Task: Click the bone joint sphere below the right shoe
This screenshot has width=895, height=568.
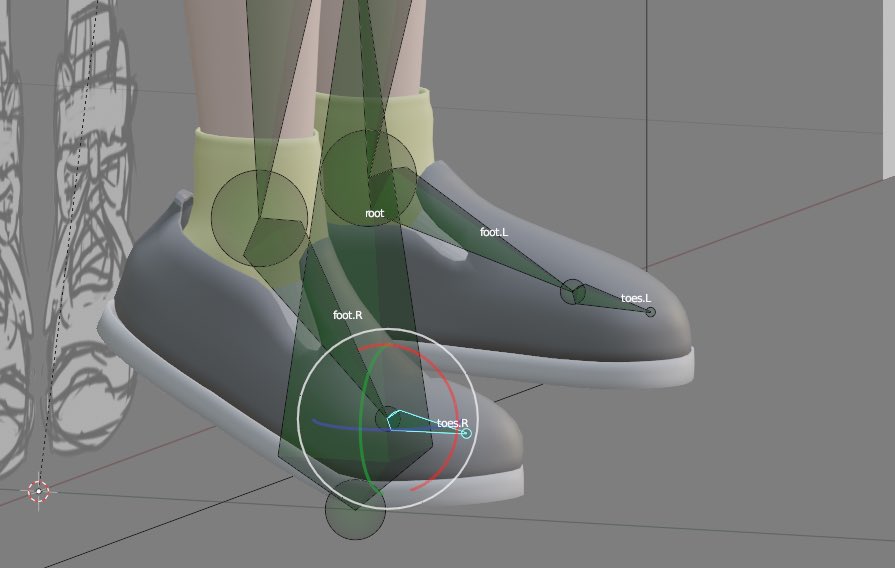Action: tap(355, 509)
